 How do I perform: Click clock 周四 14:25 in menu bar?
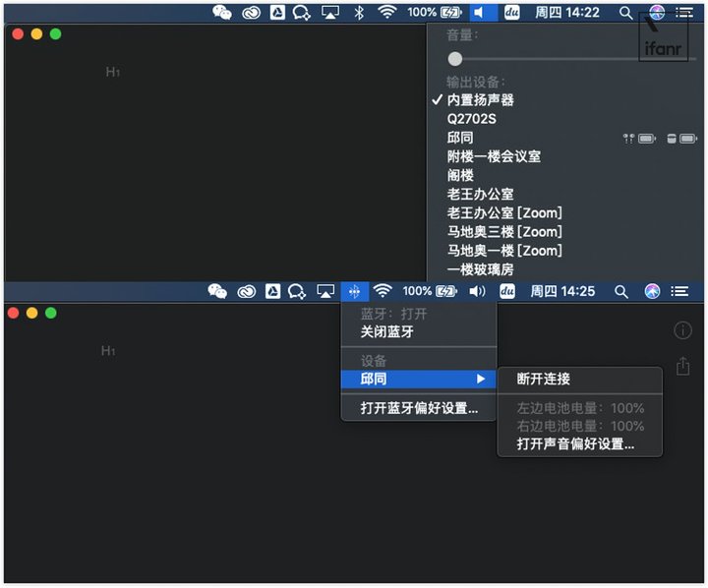point(562,291)
